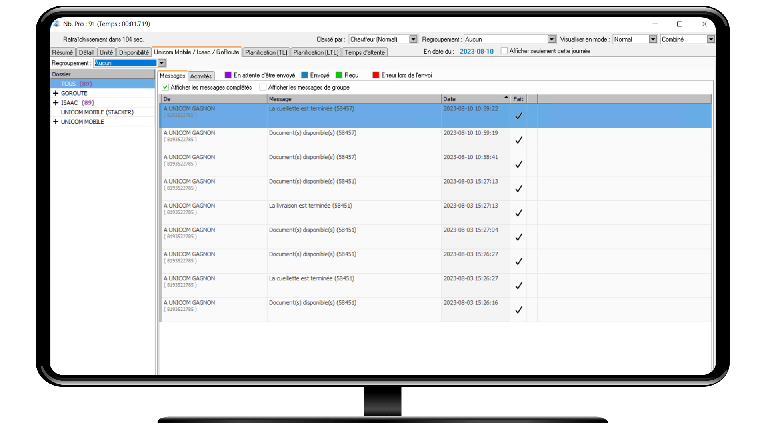Click the 'Message' column header
This screenshot has width=768, height=432.
pyautogui.click(x=354, y=99)
